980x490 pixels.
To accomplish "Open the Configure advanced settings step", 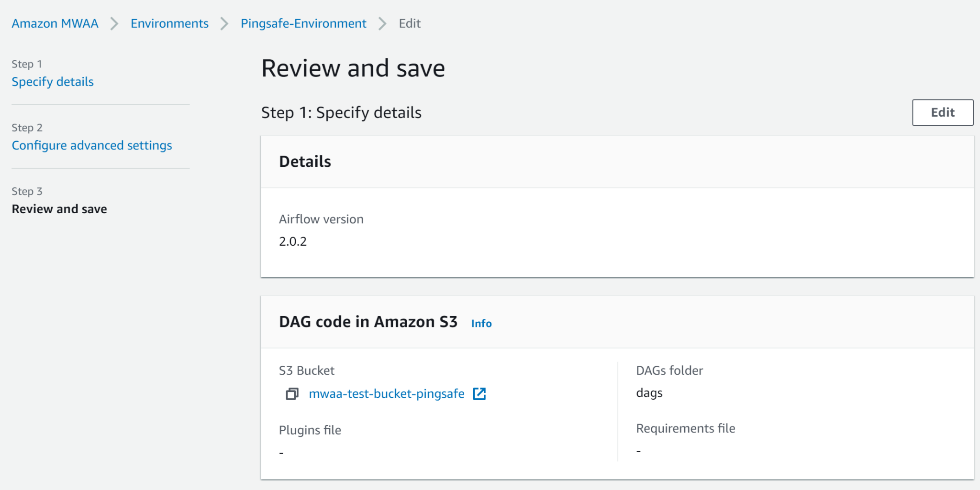I will (92, 145).
